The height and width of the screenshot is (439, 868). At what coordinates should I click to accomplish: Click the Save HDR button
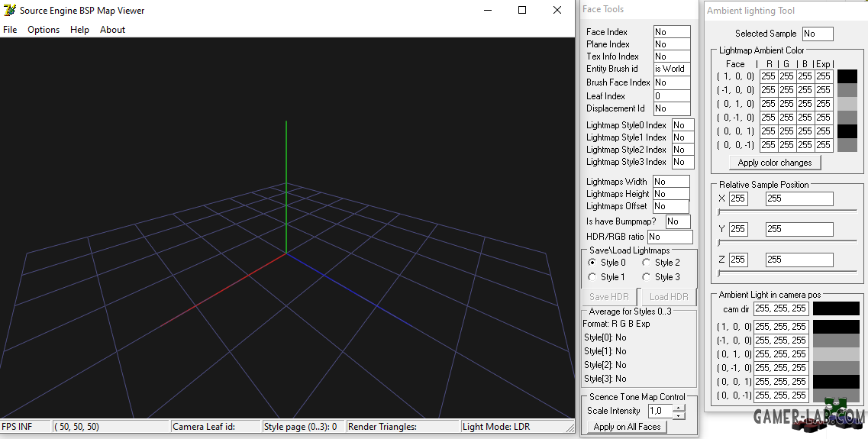click(609, 297)
